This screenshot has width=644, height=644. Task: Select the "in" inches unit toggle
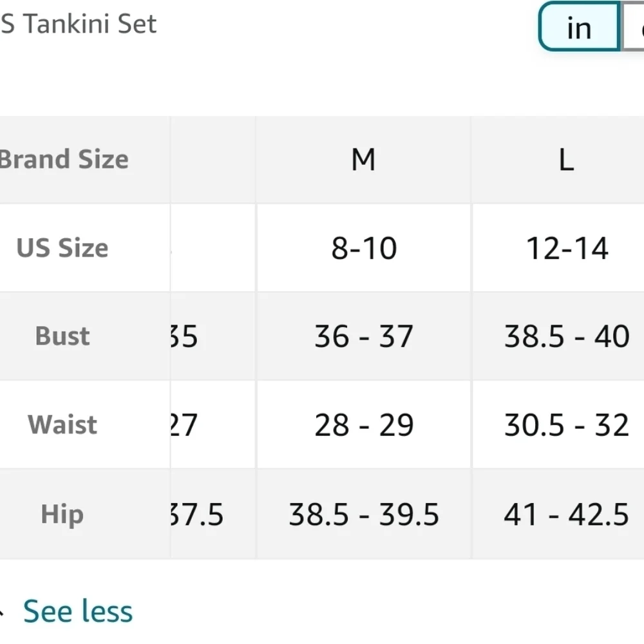tap(579, 26)
